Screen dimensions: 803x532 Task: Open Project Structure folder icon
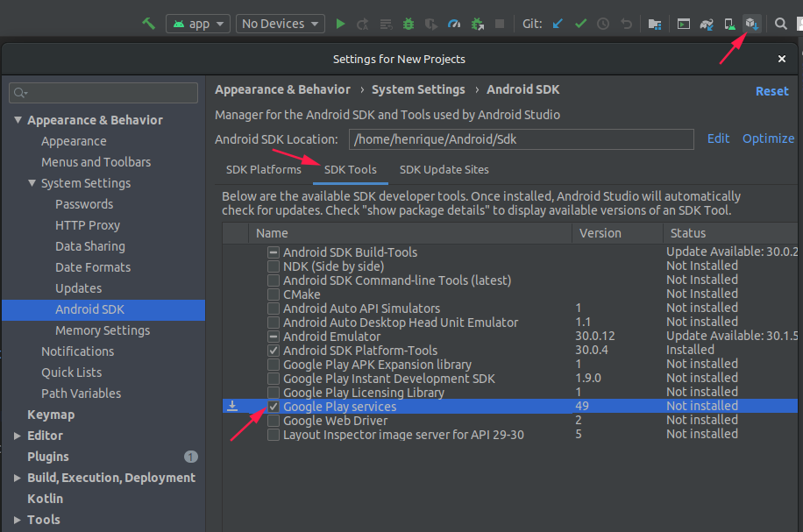pyautogui.click(x=655, y=24)
